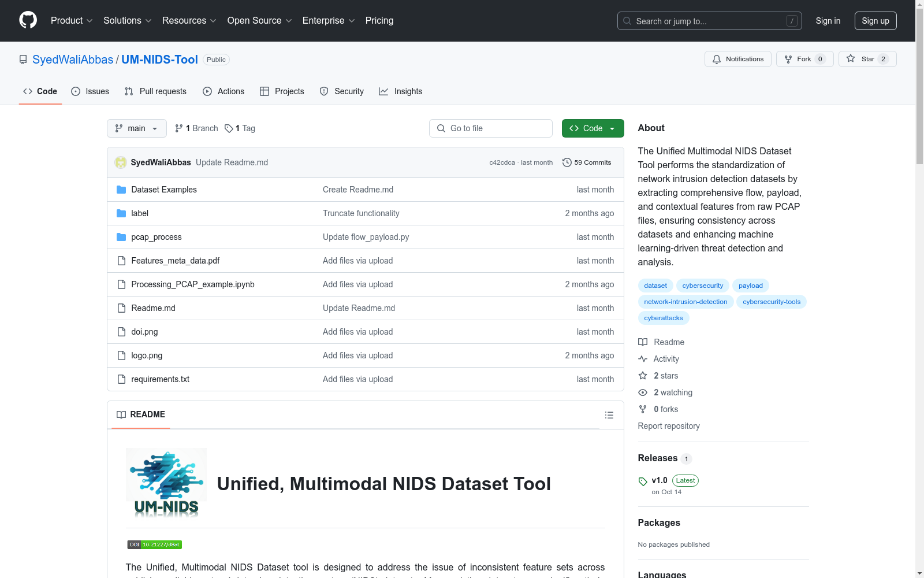Switch to the Pull requests tab
Screen dimensions: 924x578
tap(155, 91)
